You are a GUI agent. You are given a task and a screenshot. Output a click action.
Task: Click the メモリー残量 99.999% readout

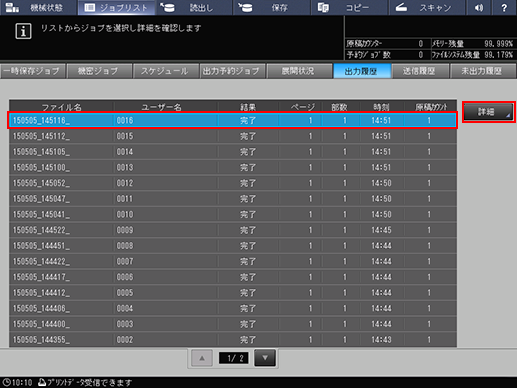tap(473, 44)
